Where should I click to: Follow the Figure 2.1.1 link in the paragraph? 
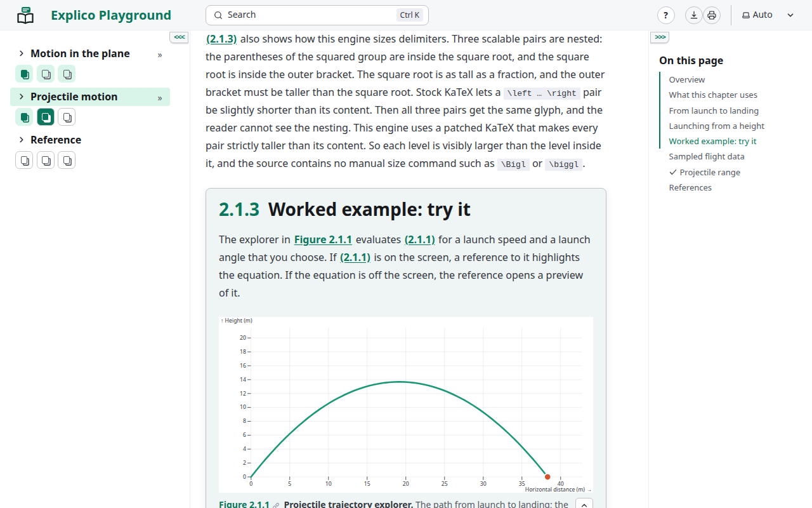pyautogui.click(x=323, y=239)
